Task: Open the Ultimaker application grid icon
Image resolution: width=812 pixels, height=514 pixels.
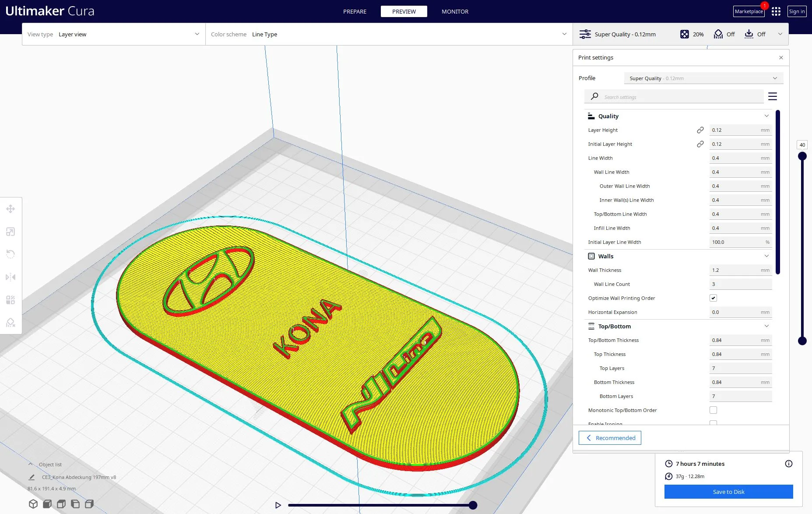Action: tap(776, 11)
